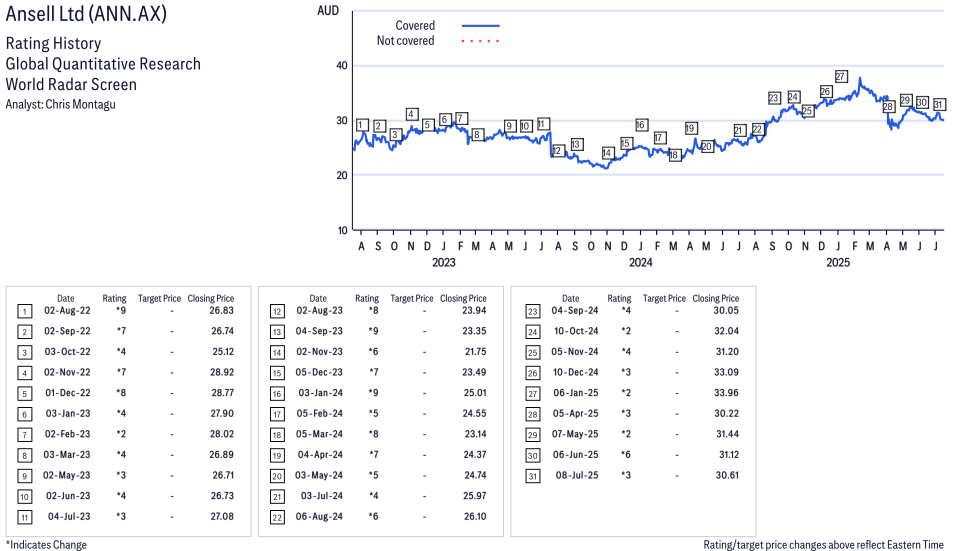Click the *9 rating for 02-Aug-22
955x551 pixels.
click(x=121, y=311)
